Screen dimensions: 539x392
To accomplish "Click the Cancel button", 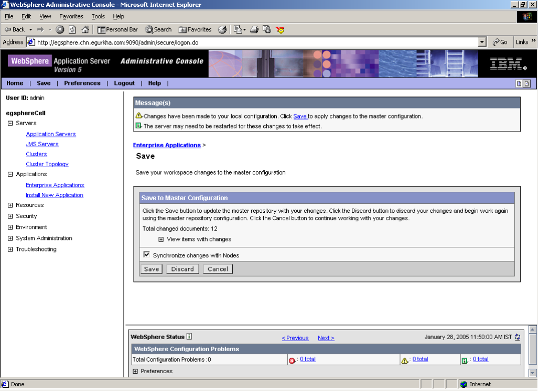I will tap(218, 269).
